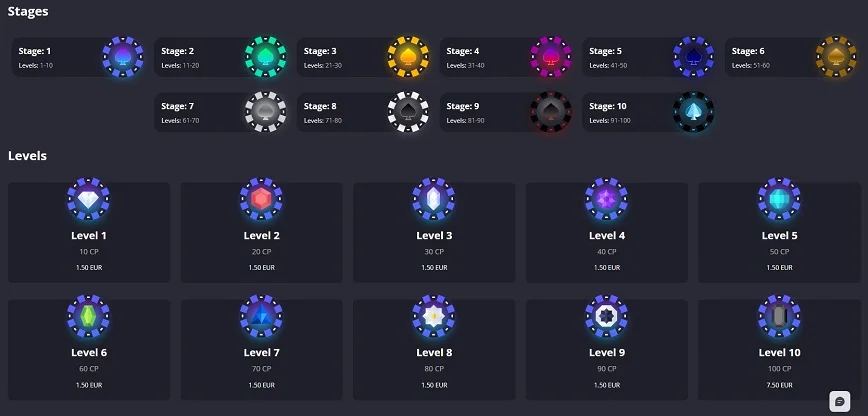The width and height of the screenshot is (868, 416).
Task: Click the Level 10 card showing 7.50 EUR
Action: (x=779, y=350)
